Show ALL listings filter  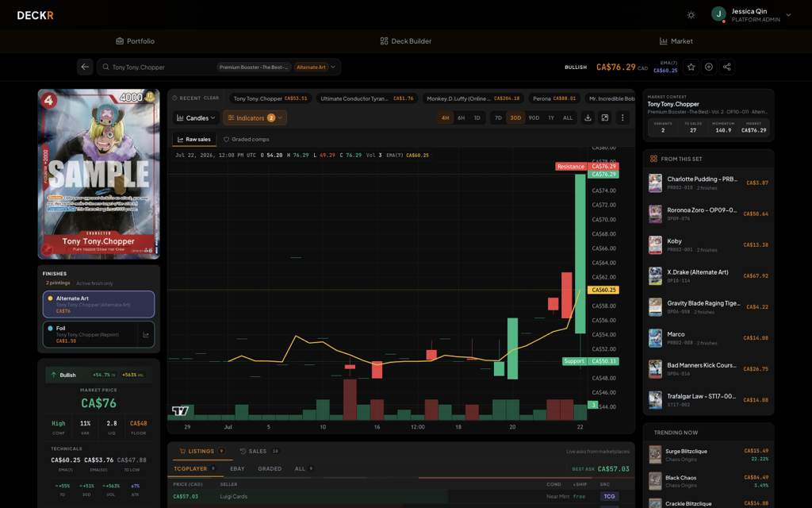coord(304,468)
